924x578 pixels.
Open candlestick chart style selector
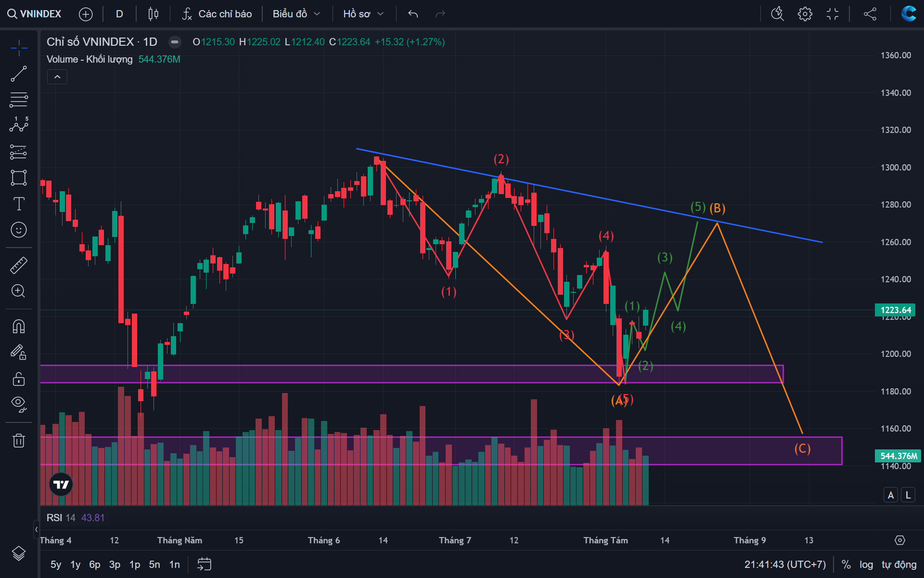[x=154, y=14]
